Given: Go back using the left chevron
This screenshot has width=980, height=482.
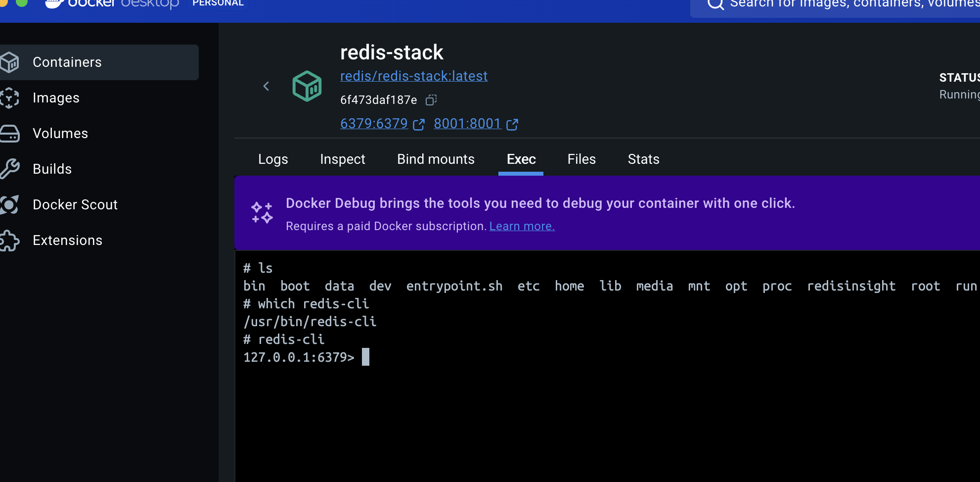Looking at the screenshot, I should point(266,86).
